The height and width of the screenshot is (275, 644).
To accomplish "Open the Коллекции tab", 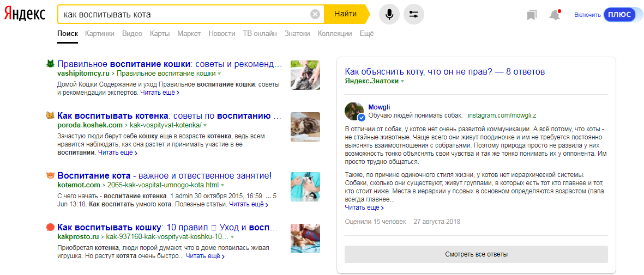I will (335, 34).
